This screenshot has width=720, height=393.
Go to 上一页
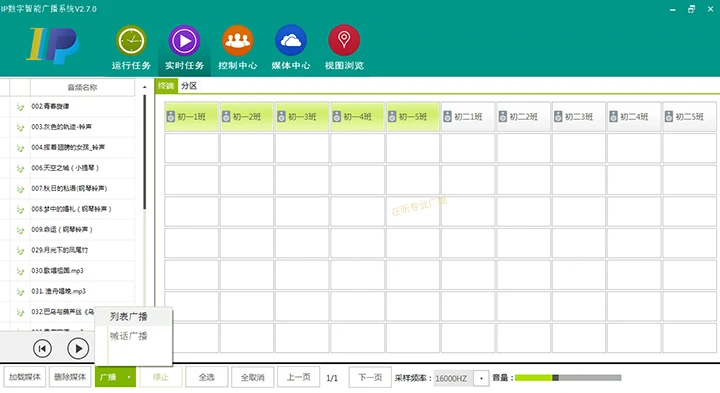pos(298,377)
